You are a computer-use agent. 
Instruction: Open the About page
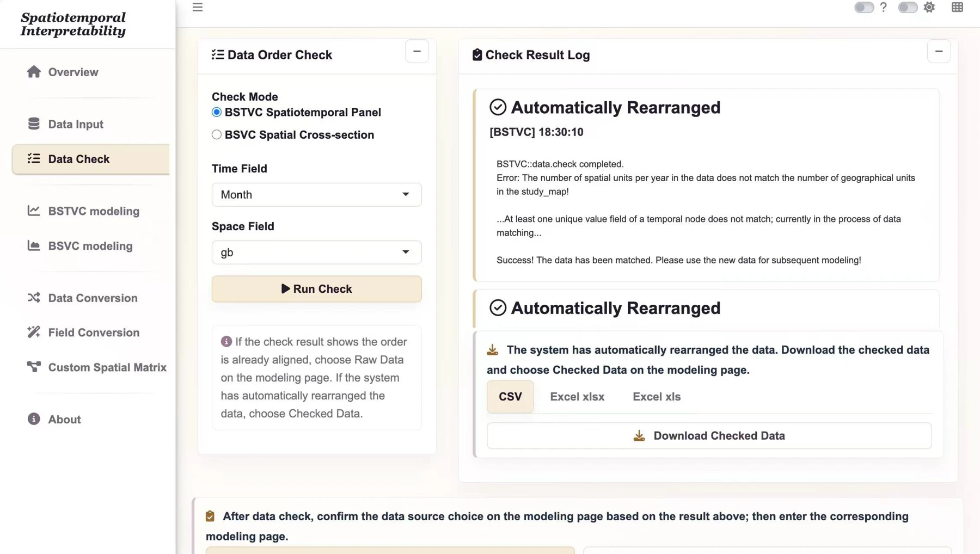coord(90,419)
